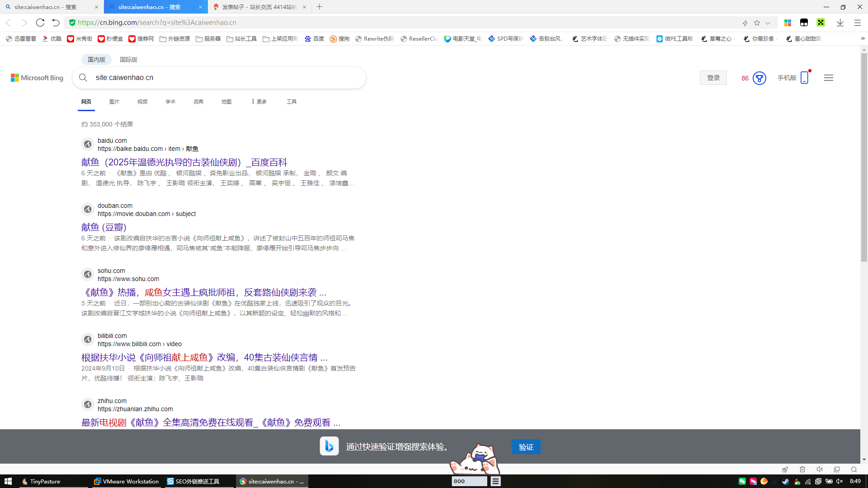
Task: Expand the 更多 search options menu
Action: point(259,102)
